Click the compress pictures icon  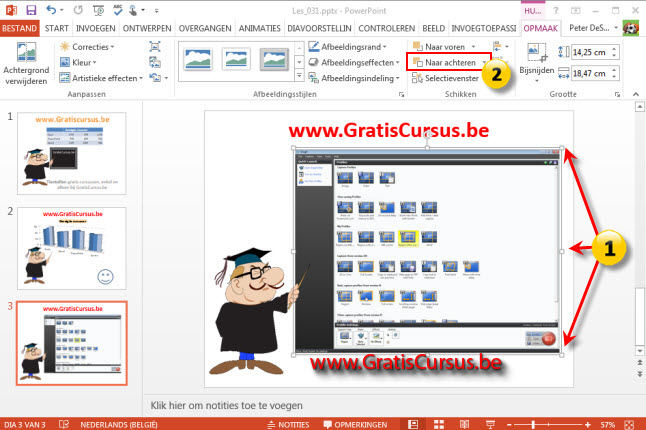(x=155, y=47)
